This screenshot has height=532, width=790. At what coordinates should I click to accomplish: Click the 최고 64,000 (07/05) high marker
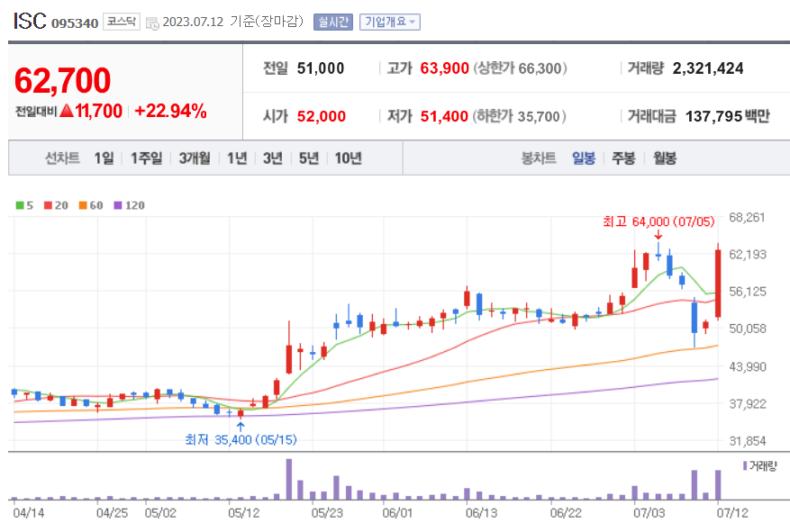tap(658, 221)
